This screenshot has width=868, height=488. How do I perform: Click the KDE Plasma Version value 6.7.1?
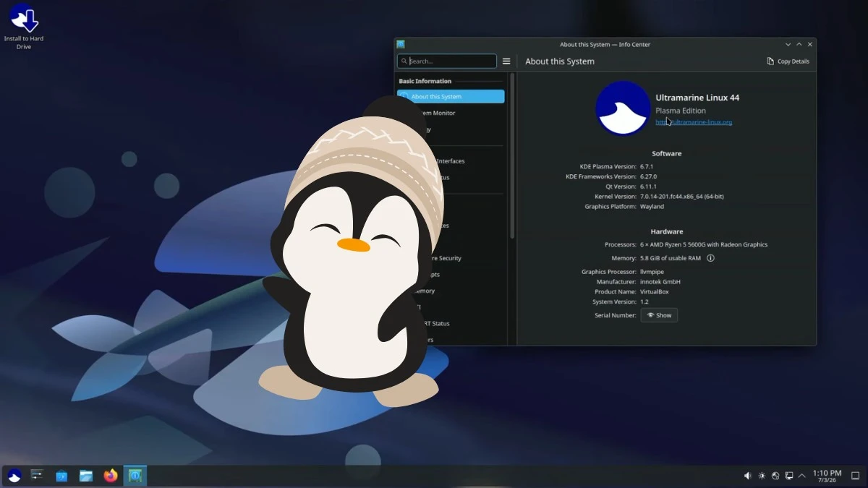click(x=647, y=166)
